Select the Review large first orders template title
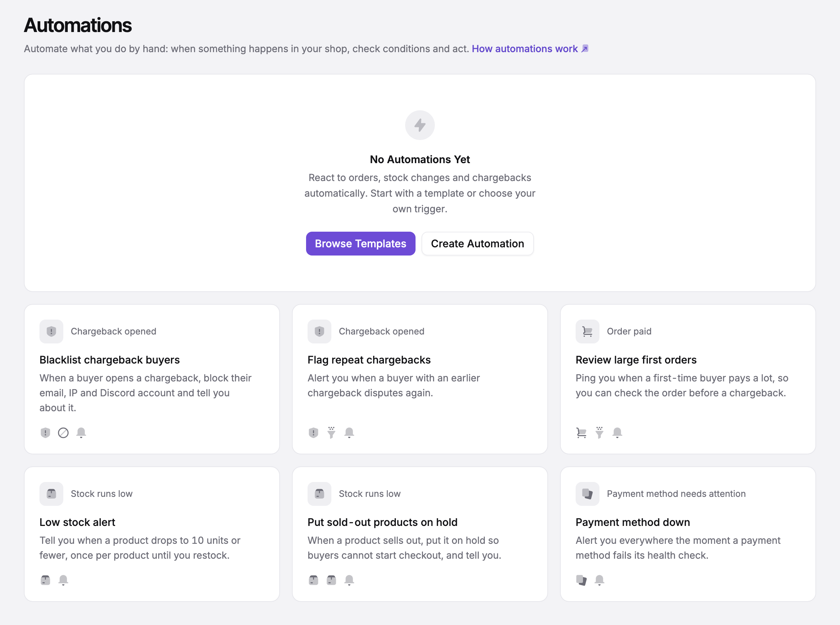This screenshot has height=625, width=840. (636, 360)
